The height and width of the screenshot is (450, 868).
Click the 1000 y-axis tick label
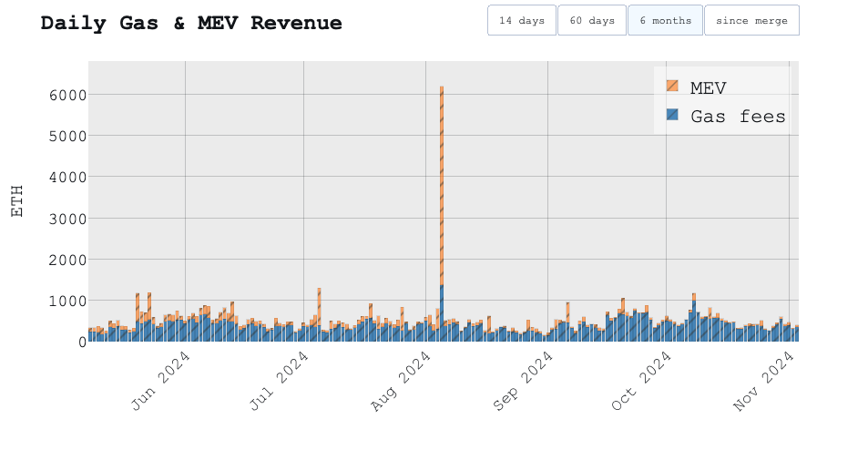click(56, 301)
